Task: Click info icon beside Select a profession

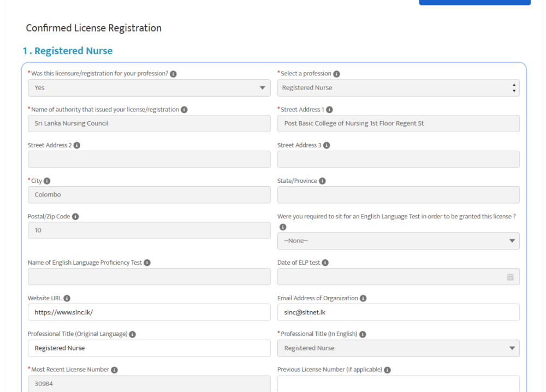Action: click(336, 74)
